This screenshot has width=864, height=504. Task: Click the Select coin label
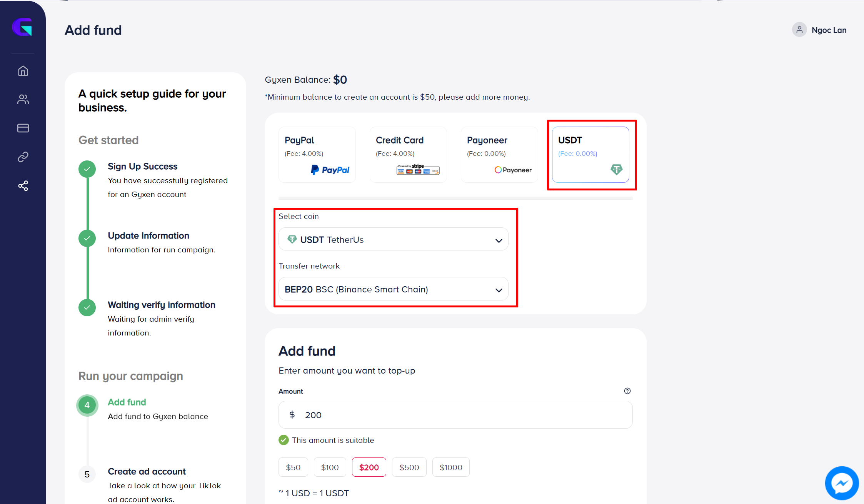(299, 216)
